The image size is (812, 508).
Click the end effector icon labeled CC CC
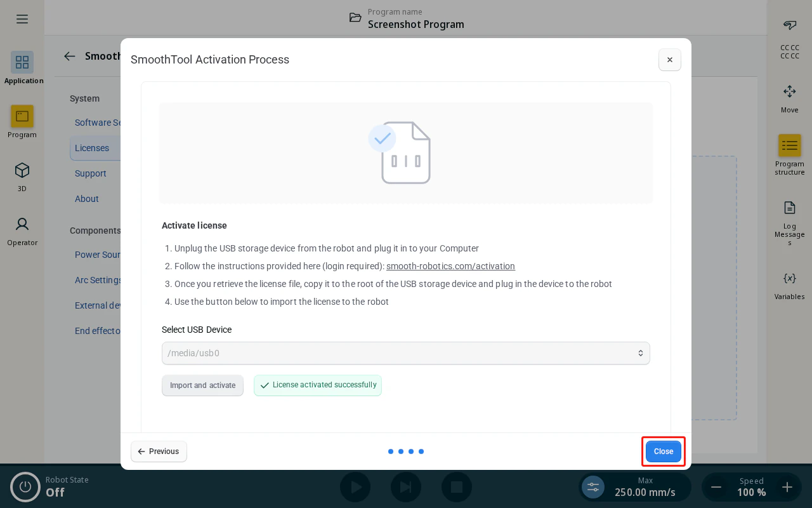[790, 25]
